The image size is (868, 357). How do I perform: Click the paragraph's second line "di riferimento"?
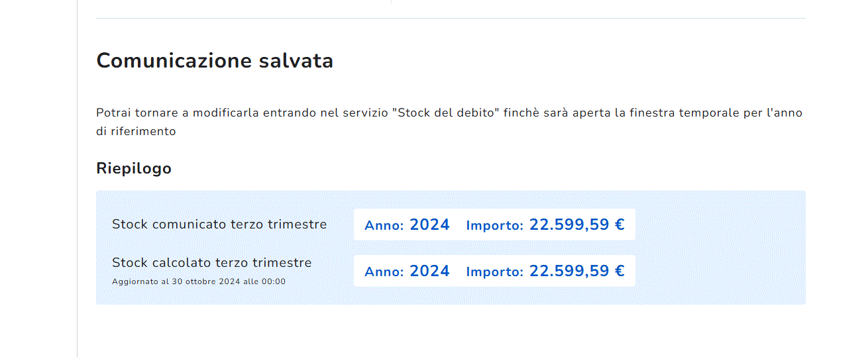(x=136, y=131)
